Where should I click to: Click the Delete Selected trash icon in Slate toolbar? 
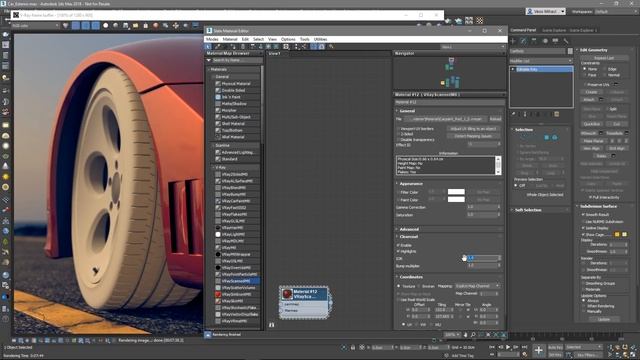click(x=243, y=47)
